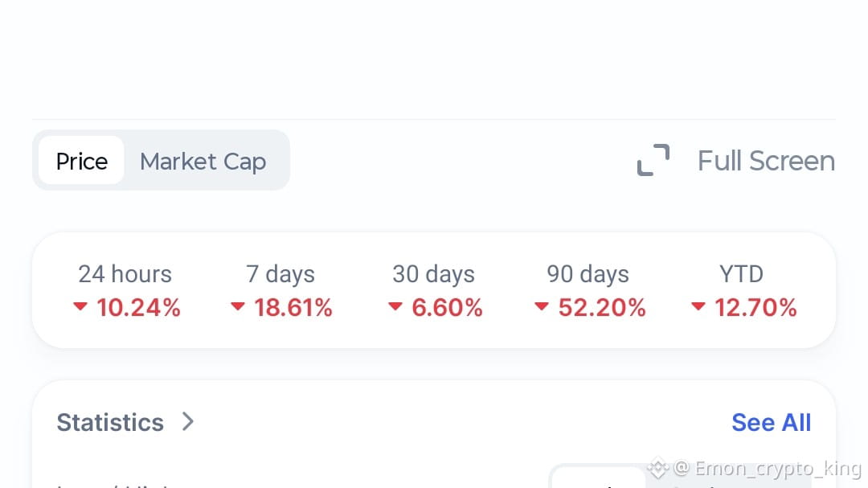Image resolution: width=868 pixels, height=488 pixels.
Task: Select the YTD change label
Action: (741, 274)
